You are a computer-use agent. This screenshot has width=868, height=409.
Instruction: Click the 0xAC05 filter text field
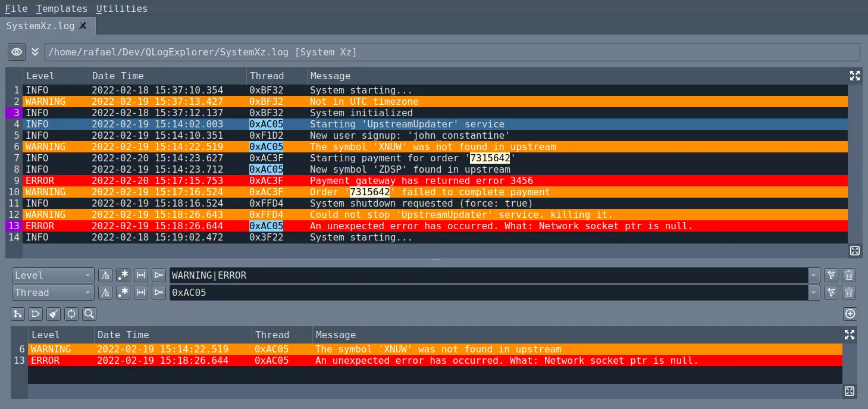click(x=488, y=292)
